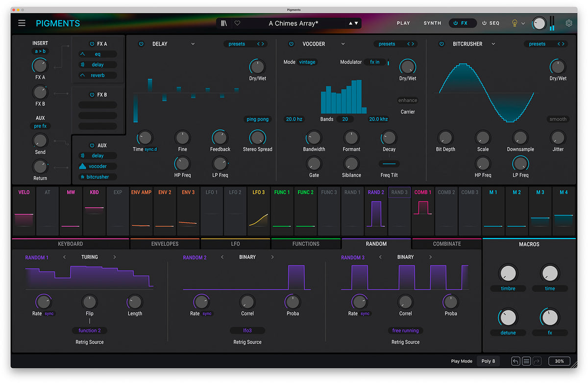The image size is (588, 383).
Task: Click the lightbulb tips icon
Action: [514, 23]
